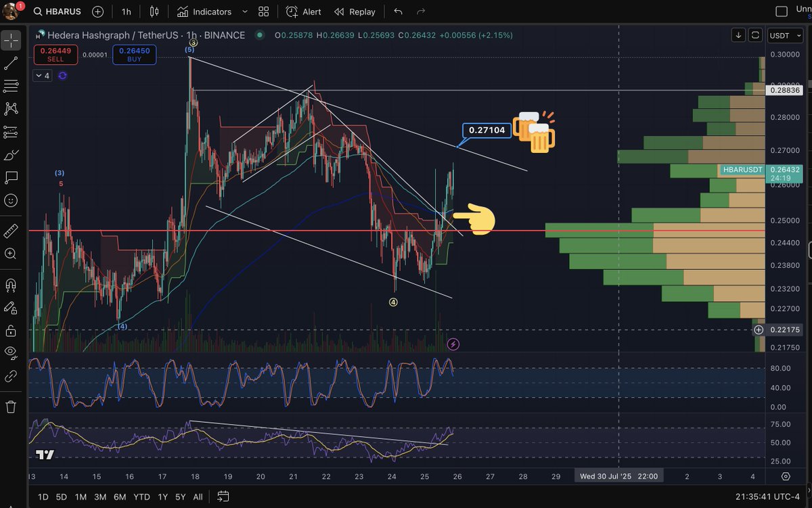The height and width of the screenshot is (508, 812).
Task: Select the 5Y range
Action: [x=180, y=497]
